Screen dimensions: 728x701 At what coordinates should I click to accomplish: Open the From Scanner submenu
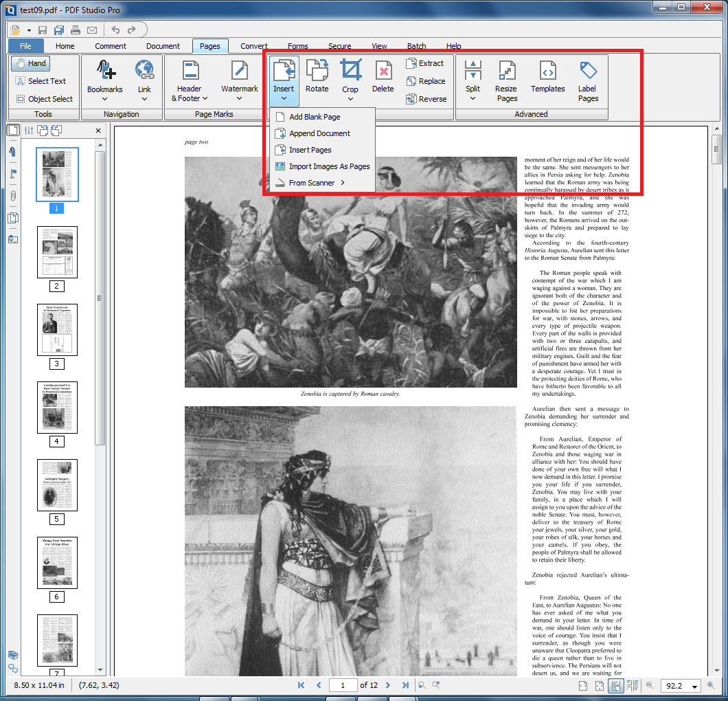pyautogui.click(x=322, y=183)
